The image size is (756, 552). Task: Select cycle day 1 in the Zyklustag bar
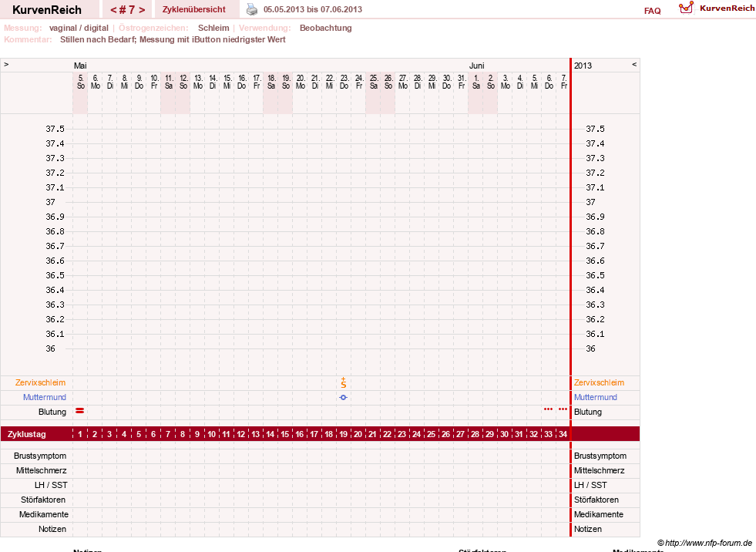80,434
